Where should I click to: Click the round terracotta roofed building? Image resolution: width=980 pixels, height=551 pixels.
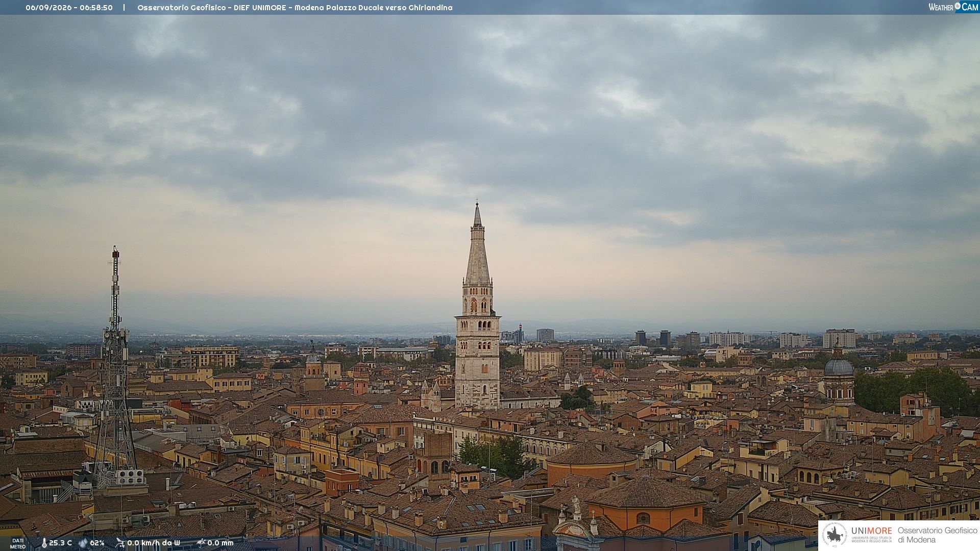[x=592, y=462]
